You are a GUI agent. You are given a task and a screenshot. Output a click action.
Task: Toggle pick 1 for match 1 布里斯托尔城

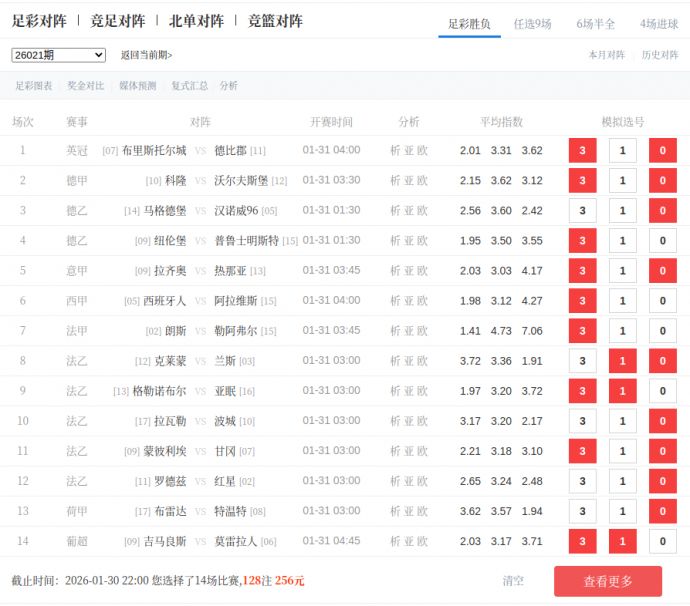point(622,151)
